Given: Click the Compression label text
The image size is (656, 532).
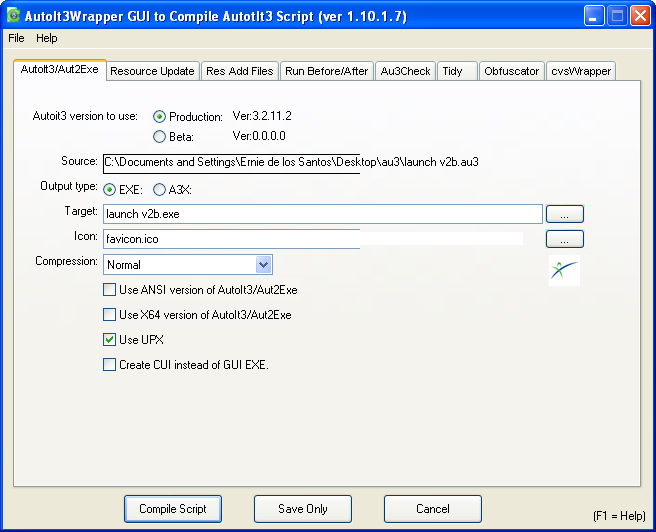Looking at the screenshot, I should [x=66, y=261].
